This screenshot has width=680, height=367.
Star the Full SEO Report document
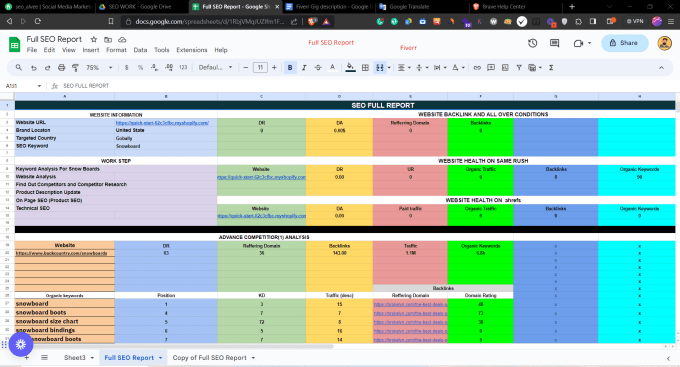click(x=93, y=39)
